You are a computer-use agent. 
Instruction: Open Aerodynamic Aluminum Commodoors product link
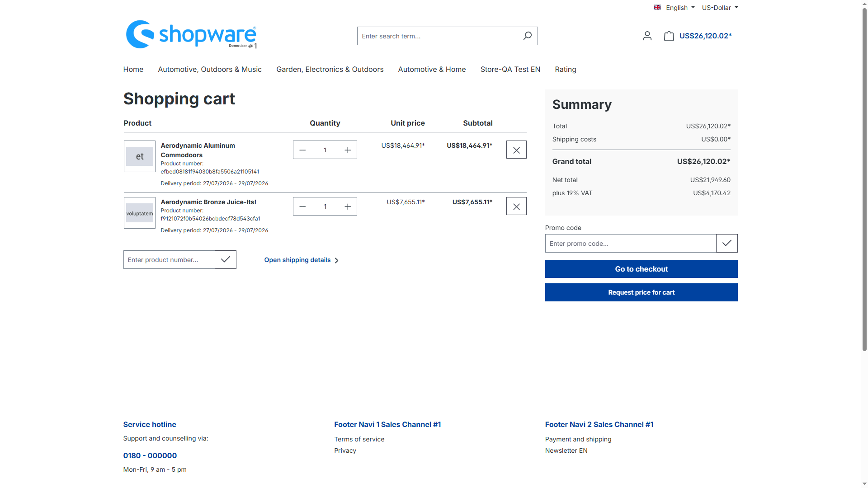pyautogui.click(x=198, y=150)
